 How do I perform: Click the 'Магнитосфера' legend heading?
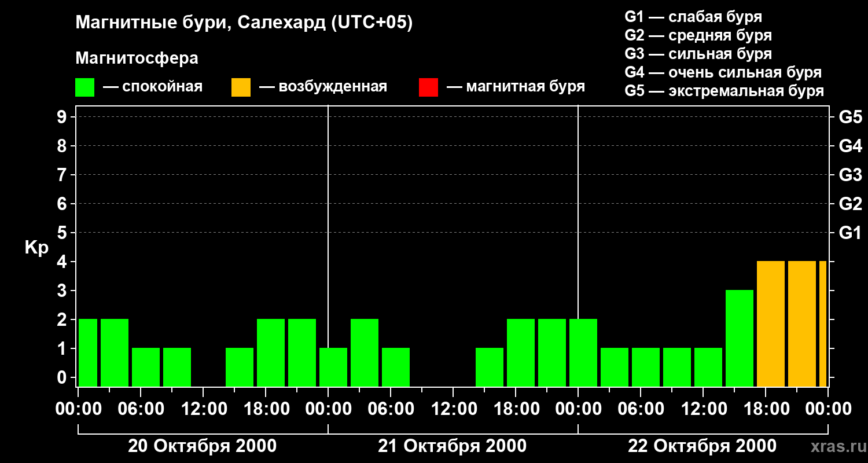pos(137,58)
